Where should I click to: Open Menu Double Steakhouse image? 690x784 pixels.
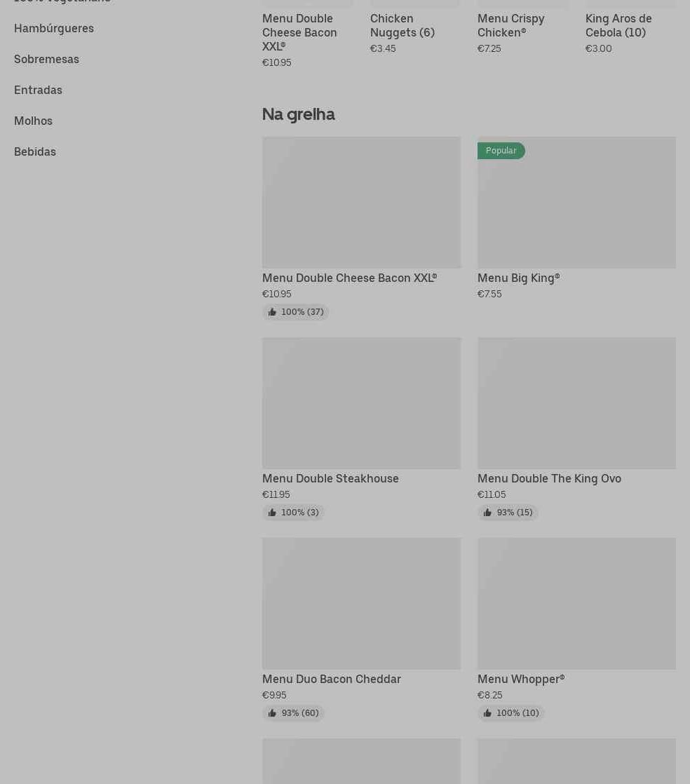click(x=361, y=403)
